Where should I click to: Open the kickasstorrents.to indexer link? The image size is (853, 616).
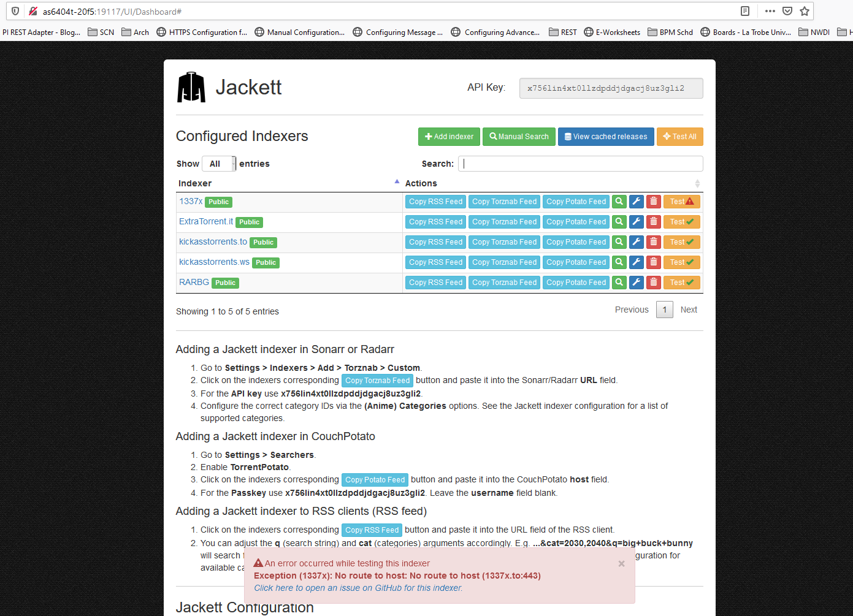(213, 241)
